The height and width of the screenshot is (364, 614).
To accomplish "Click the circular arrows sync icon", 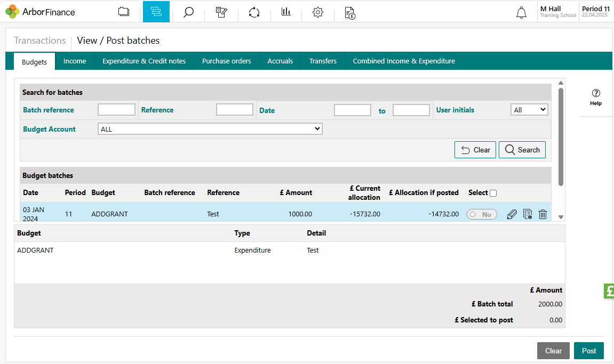I will tap(254, 12).
